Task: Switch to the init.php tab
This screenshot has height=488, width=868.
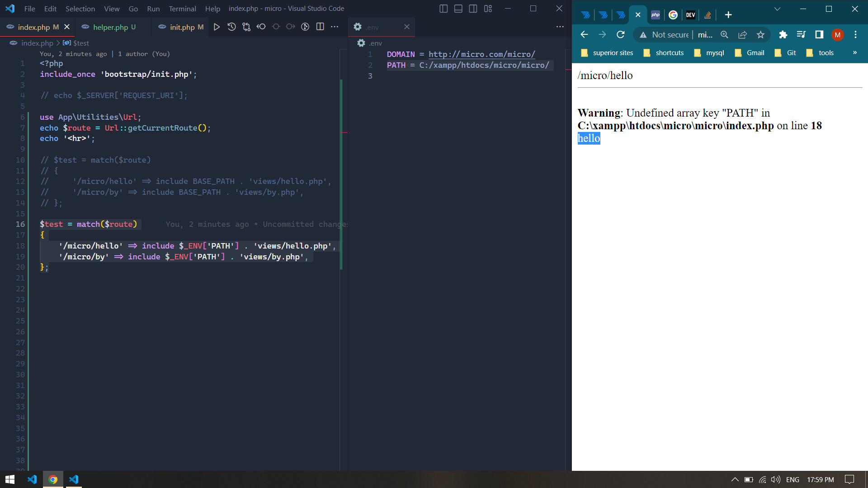Action: (x=182, y=27)
